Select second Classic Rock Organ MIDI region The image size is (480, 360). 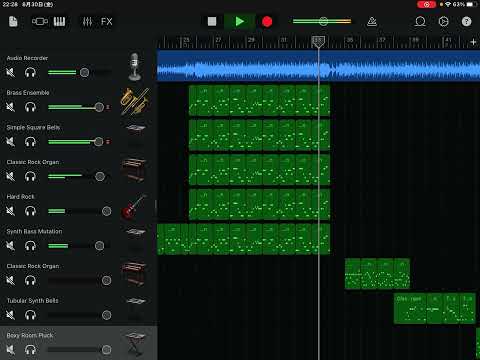coord(377,274)
